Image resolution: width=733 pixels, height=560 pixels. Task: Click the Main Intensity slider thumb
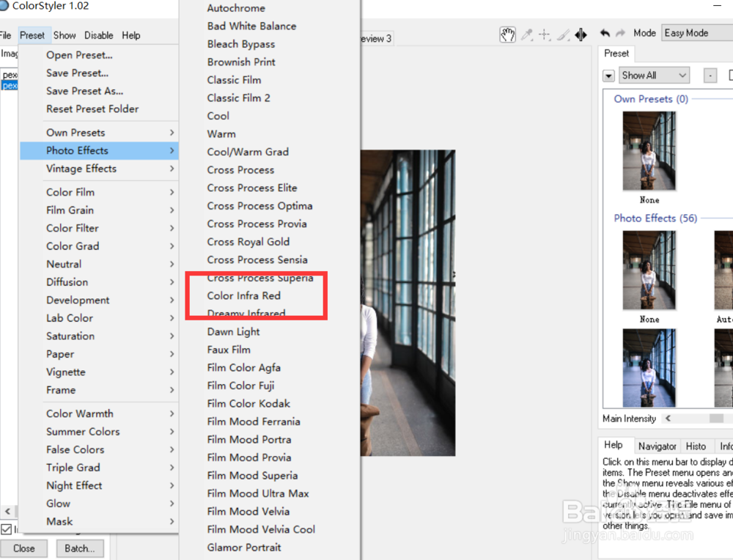(716, 419)
